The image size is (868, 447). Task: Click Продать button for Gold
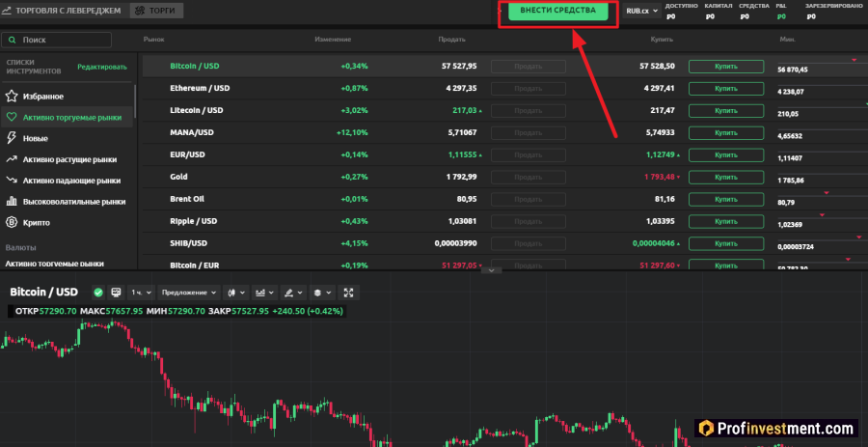coord(529,178)
